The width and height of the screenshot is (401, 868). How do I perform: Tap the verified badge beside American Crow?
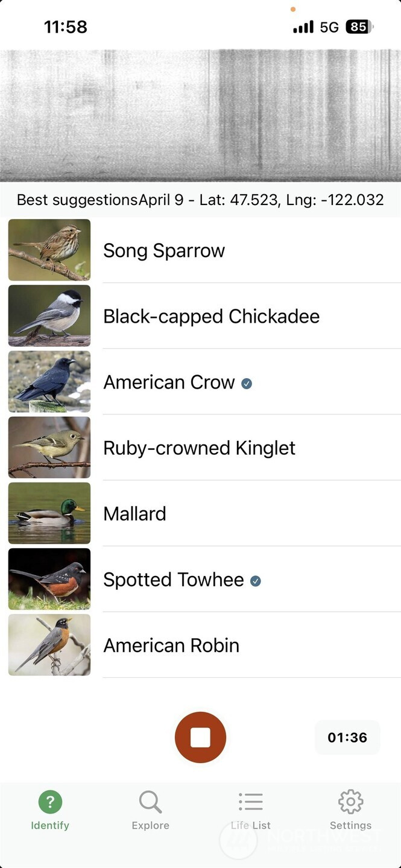(x=247, y=383)
